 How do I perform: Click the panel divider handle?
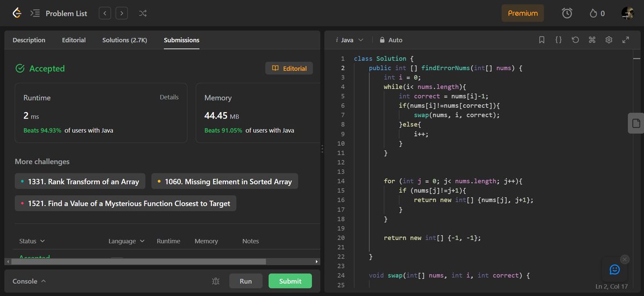pos(322,149)
